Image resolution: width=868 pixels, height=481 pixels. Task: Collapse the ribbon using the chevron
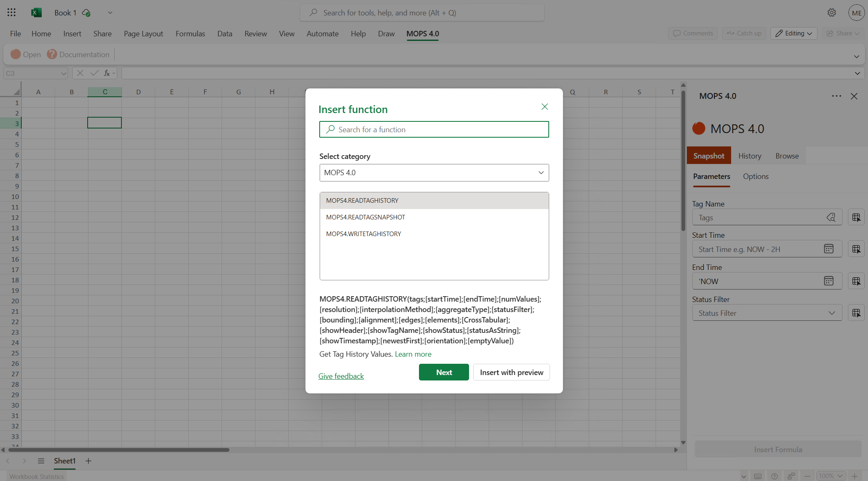(x=856, y=56)
